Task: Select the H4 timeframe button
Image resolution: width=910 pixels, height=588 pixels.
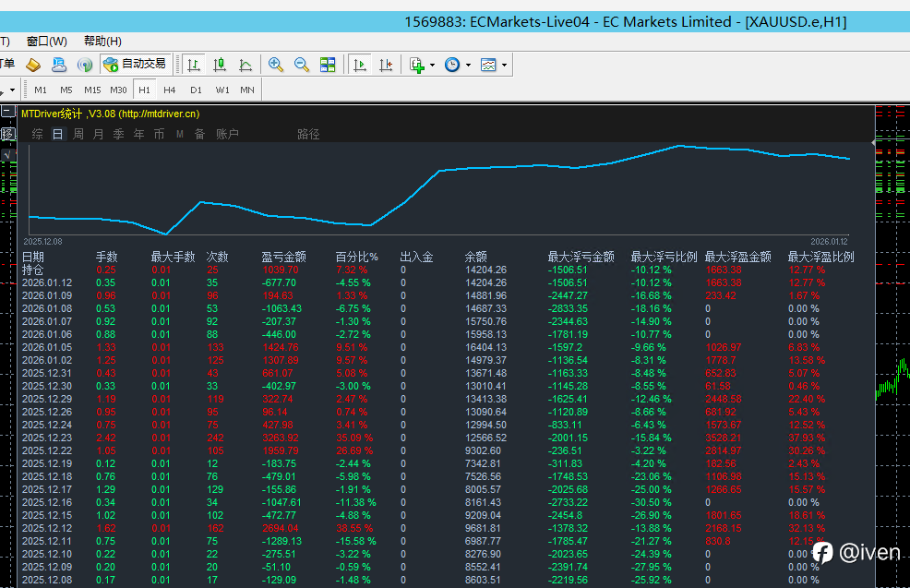Action: coord(170,90)
